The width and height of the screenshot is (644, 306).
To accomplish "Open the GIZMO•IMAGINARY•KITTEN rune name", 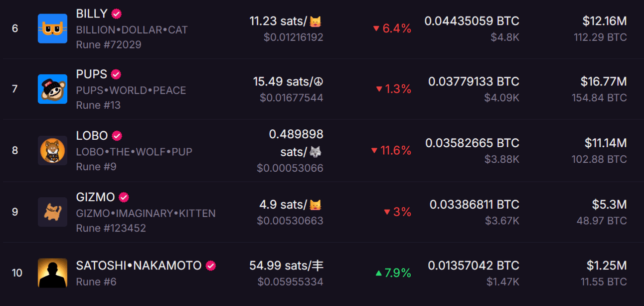I will coord(146,213).
